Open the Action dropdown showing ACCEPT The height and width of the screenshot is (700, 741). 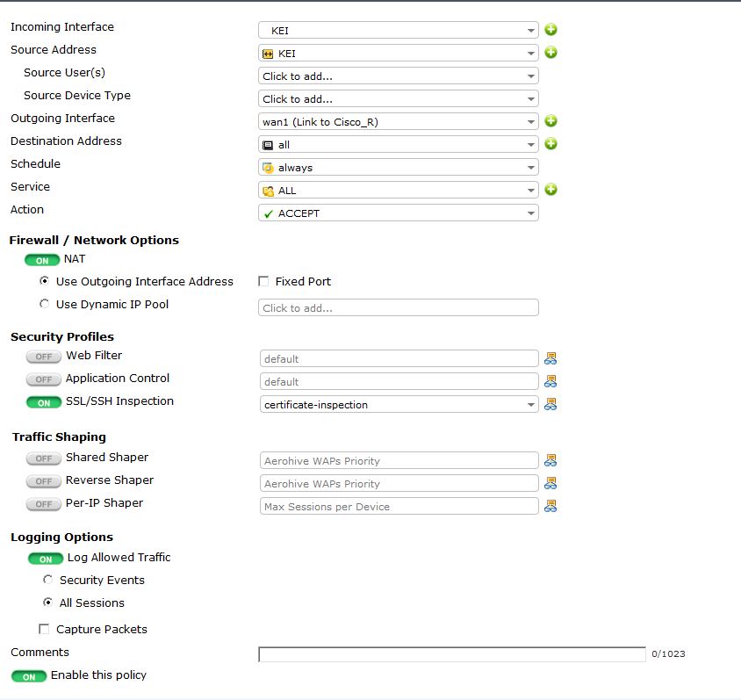pos(398,213)
